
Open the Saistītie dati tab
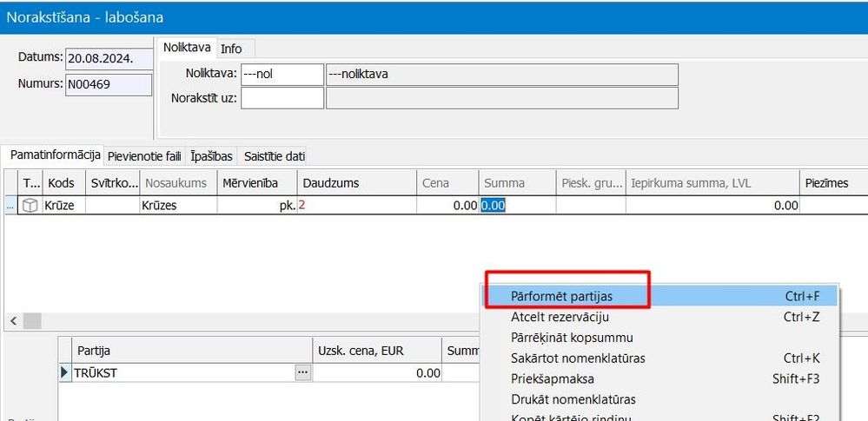point(275,156)
